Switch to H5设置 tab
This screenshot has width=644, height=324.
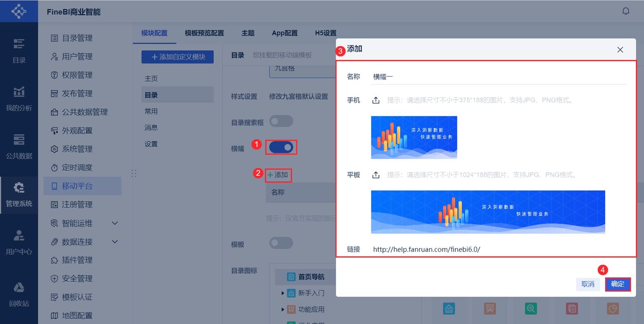[x=326, y=33]
